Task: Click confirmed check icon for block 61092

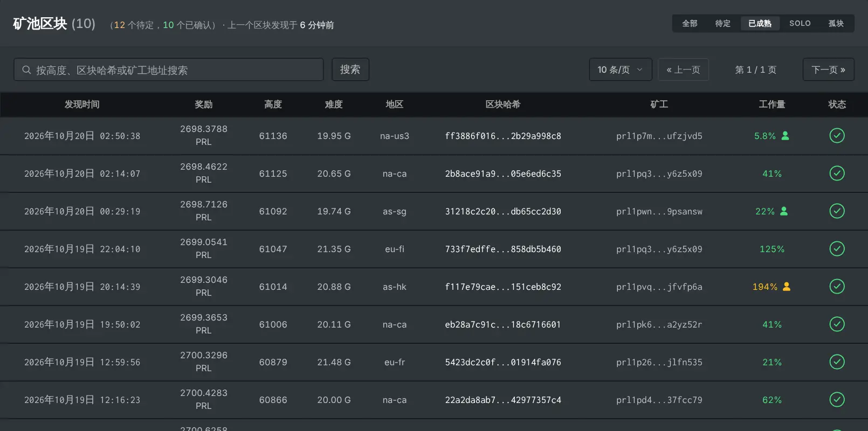Action: 837,211
